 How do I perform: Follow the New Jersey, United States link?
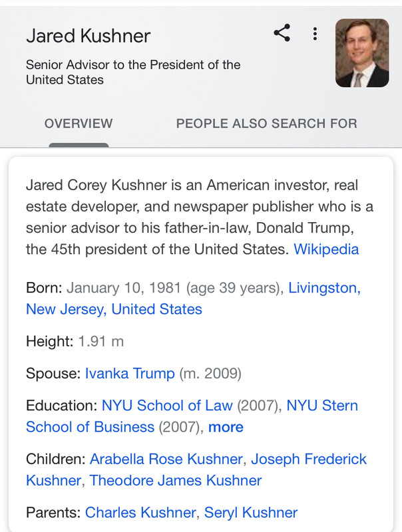click(x=114, y=309)
